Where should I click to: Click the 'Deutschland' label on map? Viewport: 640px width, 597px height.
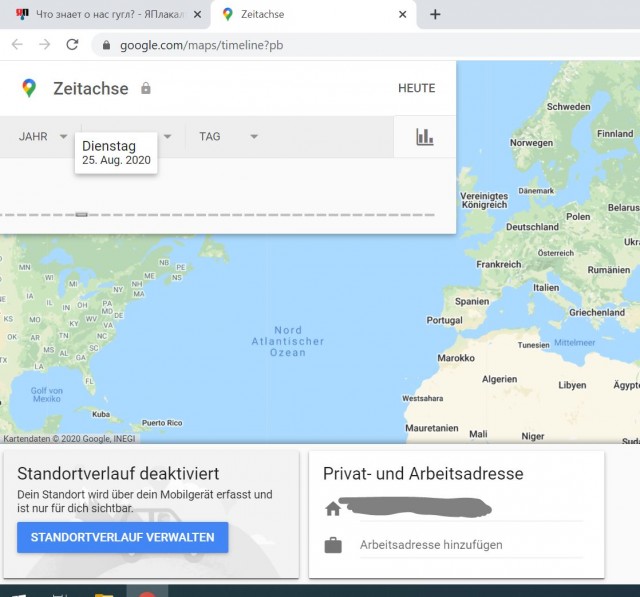pos(532,227)
